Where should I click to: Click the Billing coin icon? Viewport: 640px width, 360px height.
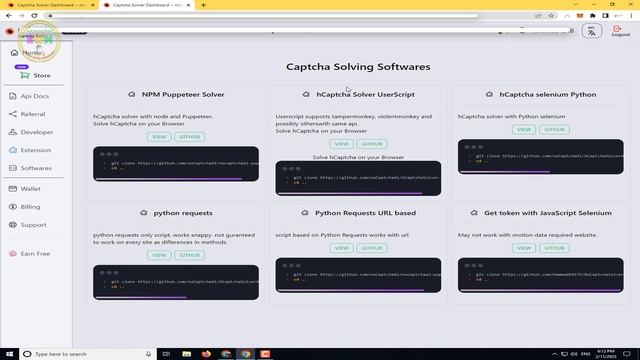click(13, 207)
